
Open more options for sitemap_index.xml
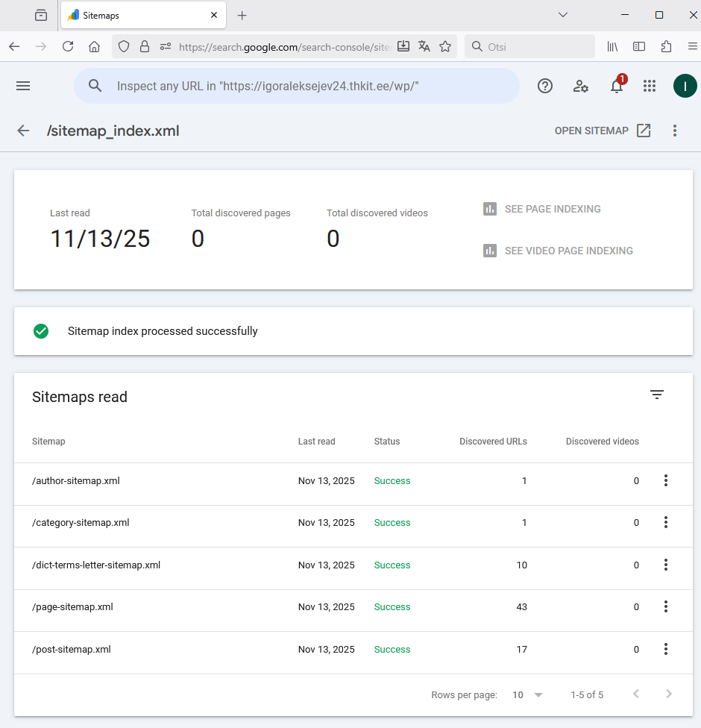tap(675, 131)
